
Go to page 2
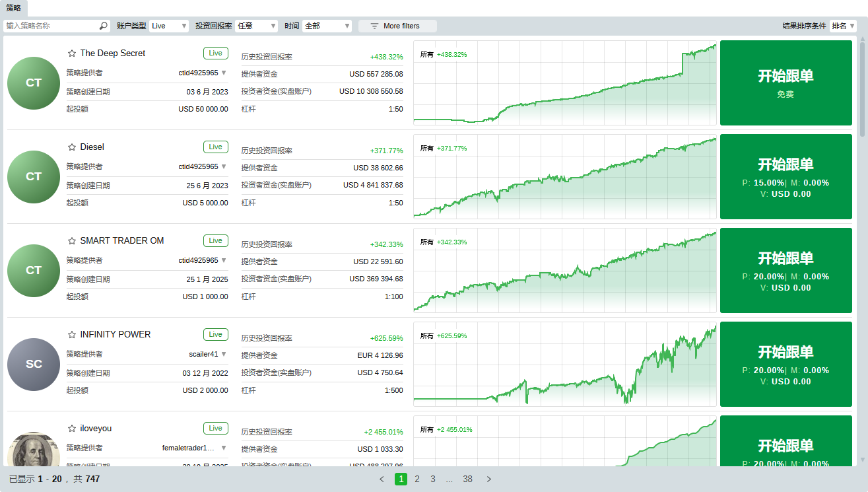417,479
